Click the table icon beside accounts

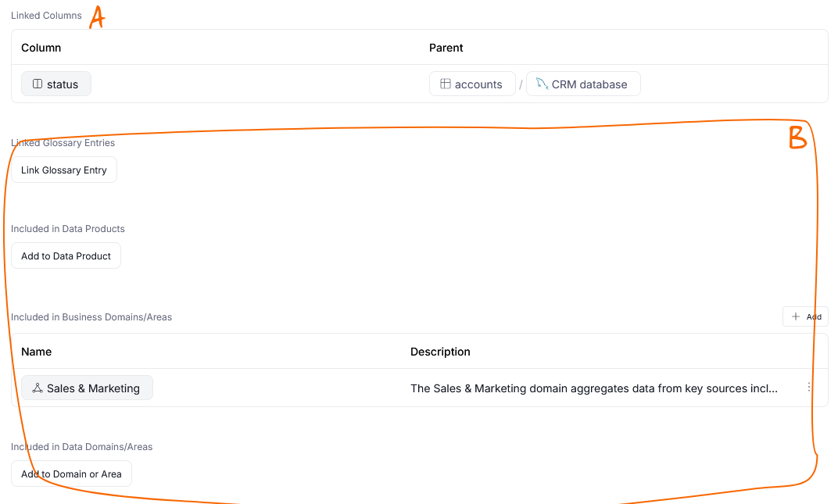point(446,84)
